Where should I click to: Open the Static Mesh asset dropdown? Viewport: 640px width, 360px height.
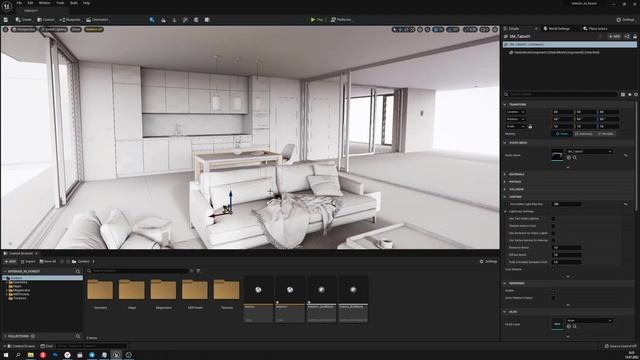[x=589, y=151]
